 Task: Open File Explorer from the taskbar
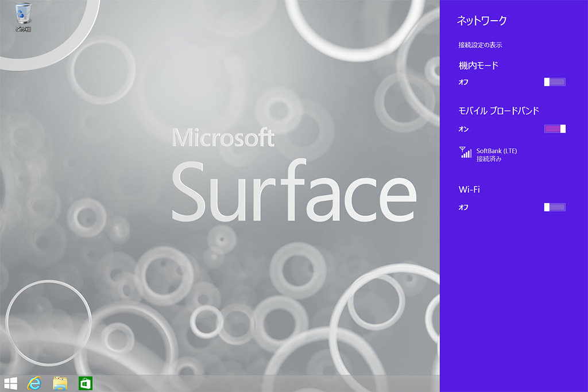60,383
